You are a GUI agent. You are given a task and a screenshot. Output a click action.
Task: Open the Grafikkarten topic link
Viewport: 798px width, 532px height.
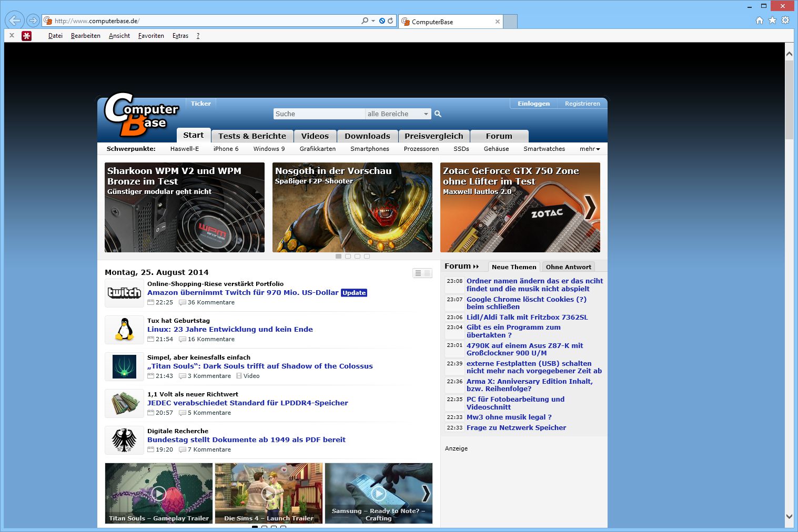(x=317, y=149)
